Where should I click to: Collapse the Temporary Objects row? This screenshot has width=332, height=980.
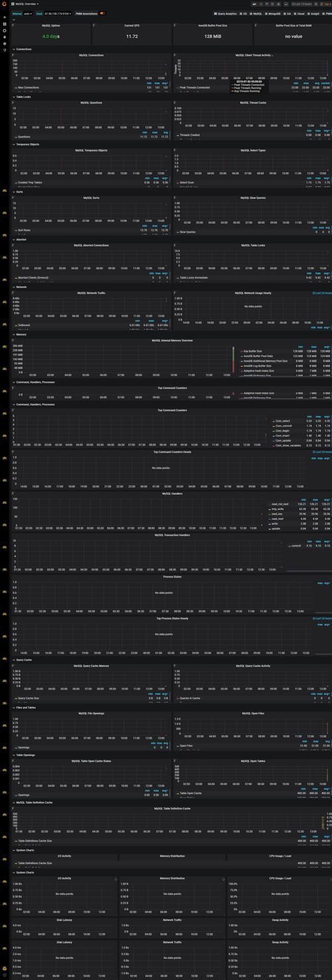click(27, 144)
